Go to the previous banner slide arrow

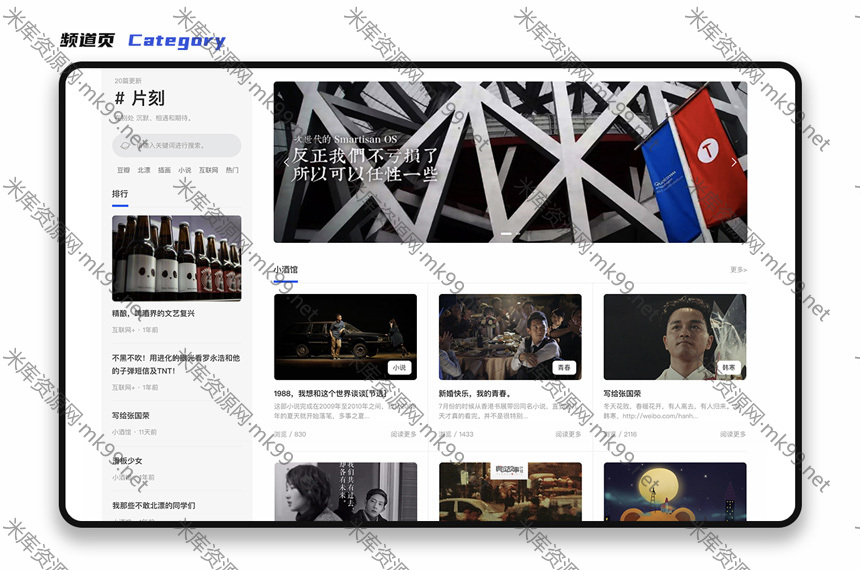286,162
